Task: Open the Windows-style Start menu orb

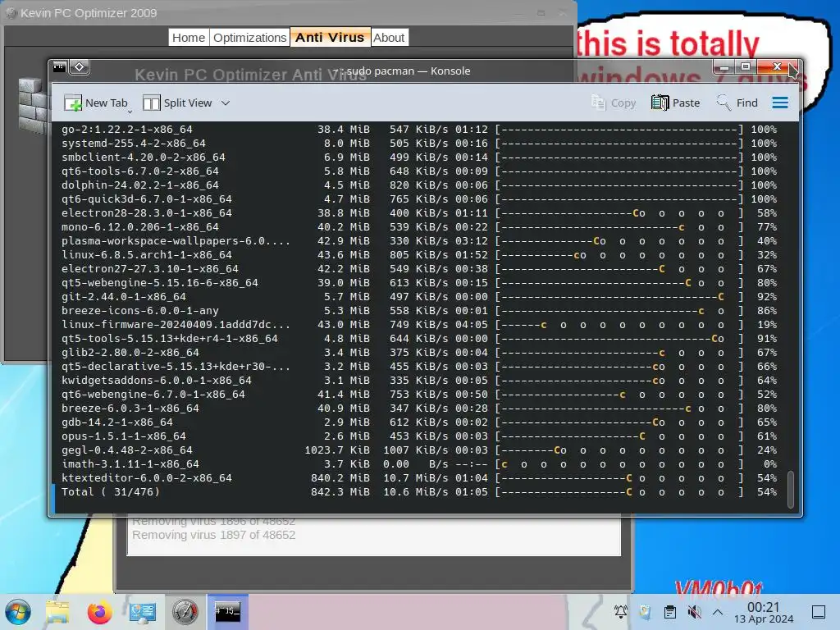Action: pyautogui.click(x=18, y=612)
